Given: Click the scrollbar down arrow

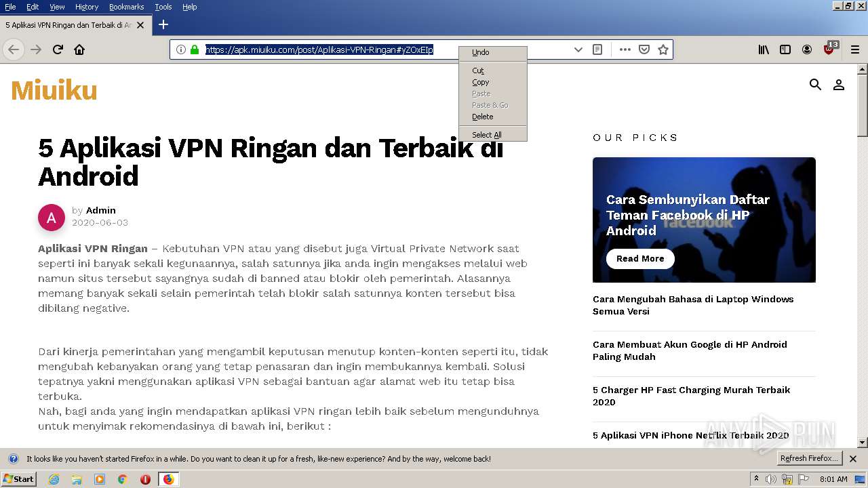Looking at the screenshot, I should 863,443.
